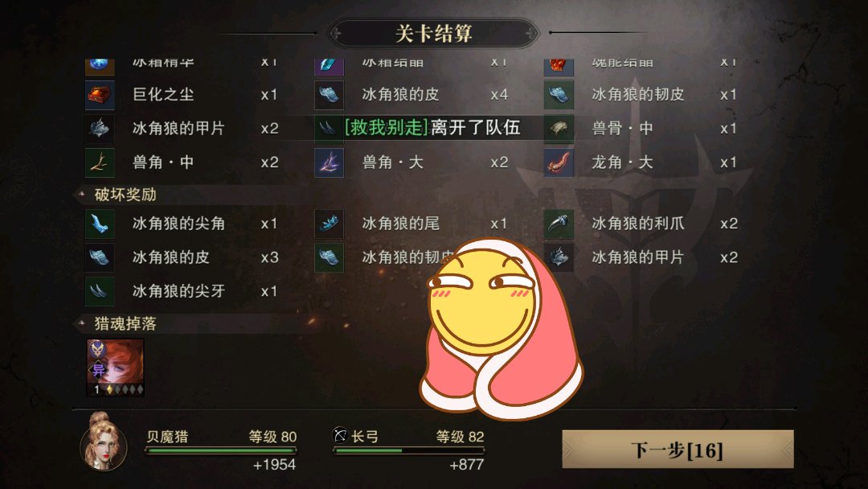Click the 冰角狼的尖角 blue horn icon

point(100,224)
